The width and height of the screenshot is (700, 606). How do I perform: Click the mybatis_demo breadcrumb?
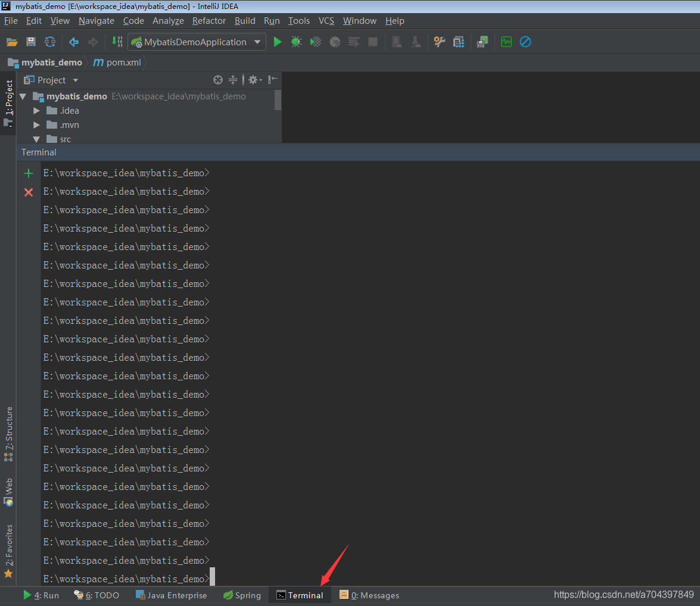(45, 63)
